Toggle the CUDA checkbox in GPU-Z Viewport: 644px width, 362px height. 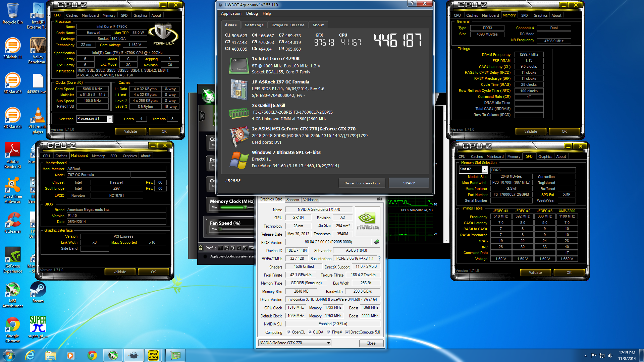[310, 332]
